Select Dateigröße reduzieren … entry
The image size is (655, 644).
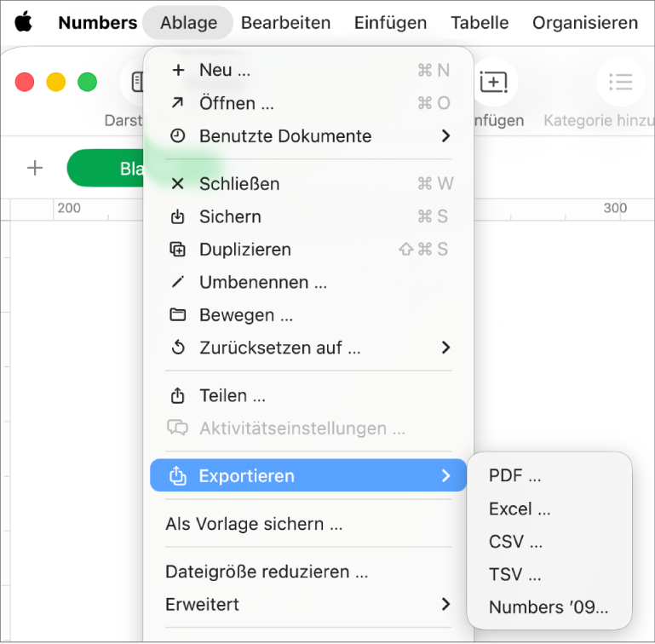tap(308, 572)
